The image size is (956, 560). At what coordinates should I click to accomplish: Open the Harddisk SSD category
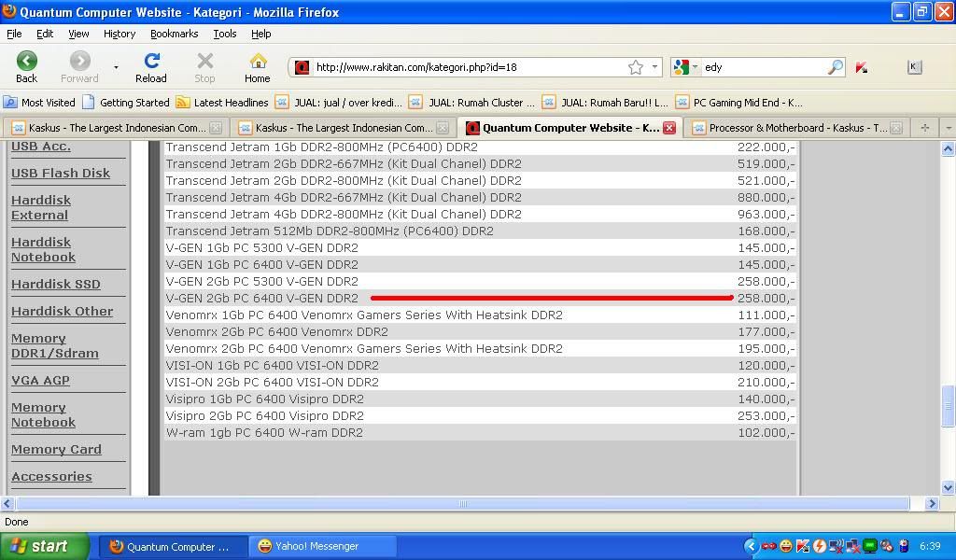(x=56, y=284)
